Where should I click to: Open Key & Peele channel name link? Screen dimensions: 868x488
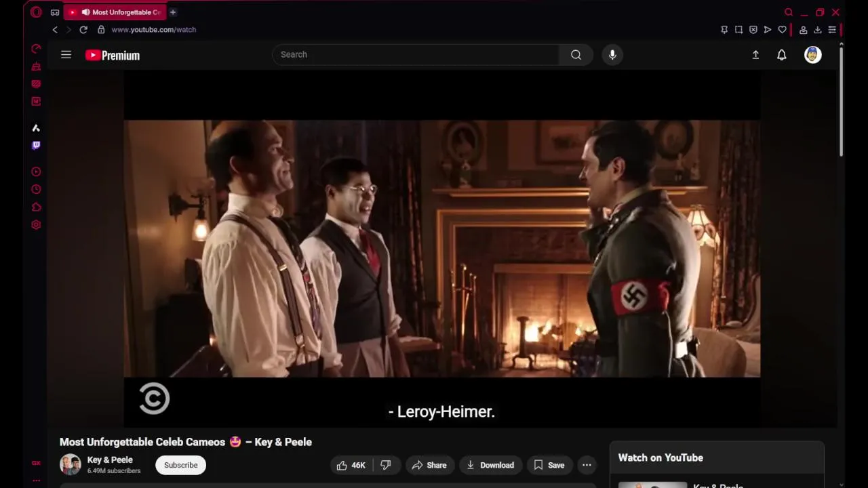click(110, 460)
